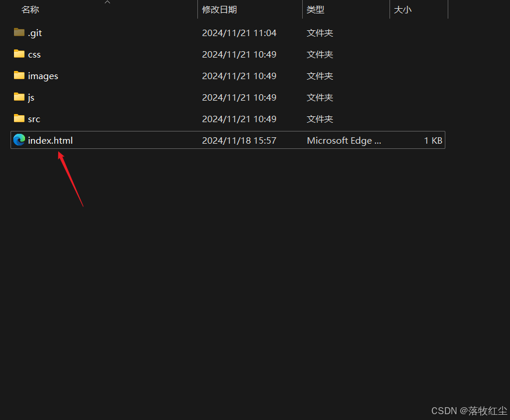Click the modified date of the images folder
Screen dimensions: 510x420
tap(239, 76)
